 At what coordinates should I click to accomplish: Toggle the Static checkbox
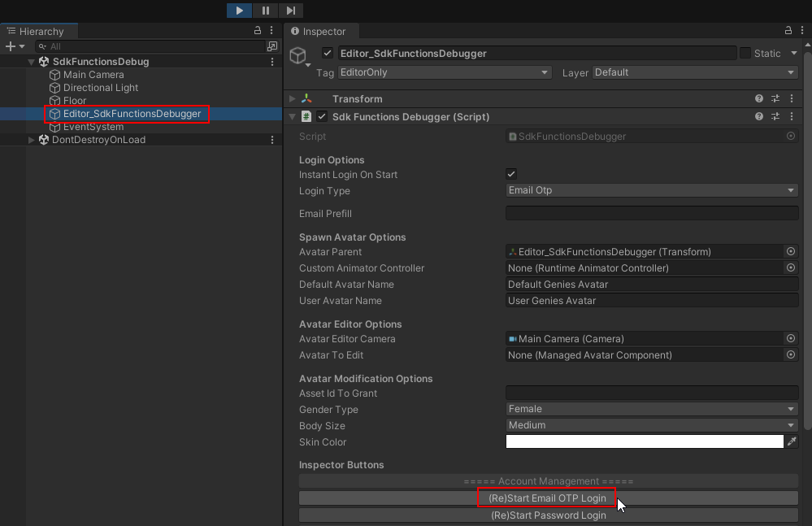(x=745, y=54)
